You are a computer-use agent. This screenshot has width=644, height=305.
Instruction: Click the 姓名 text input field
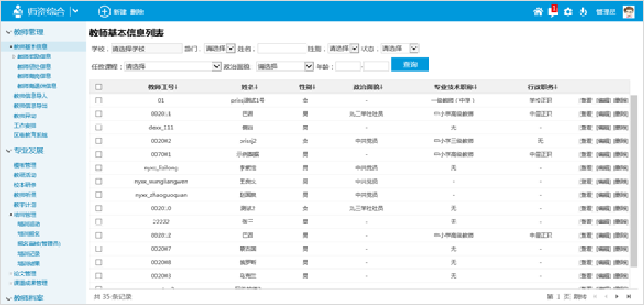281,48
